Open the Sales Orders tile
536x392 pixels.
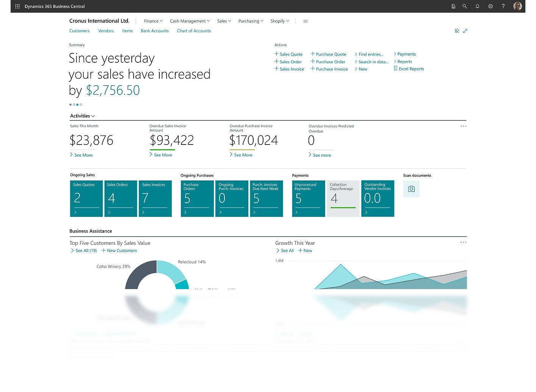[x=120, y=198]
